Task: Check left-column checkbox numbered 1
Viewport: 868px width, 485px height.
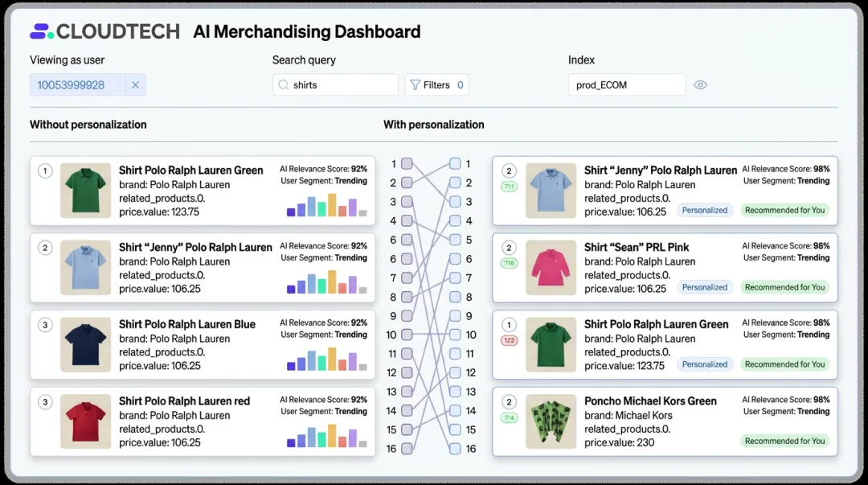Action: click(407, 163)
